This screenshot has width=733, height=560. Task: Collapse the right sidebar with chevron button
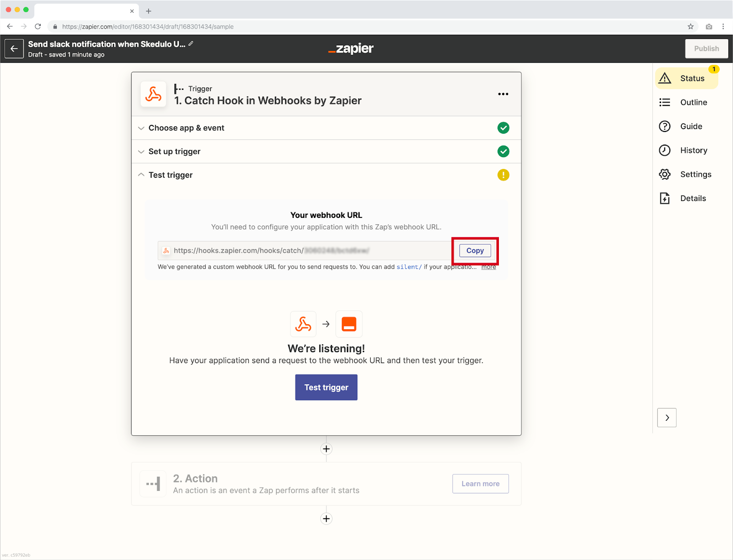click(x=667, y=418)
